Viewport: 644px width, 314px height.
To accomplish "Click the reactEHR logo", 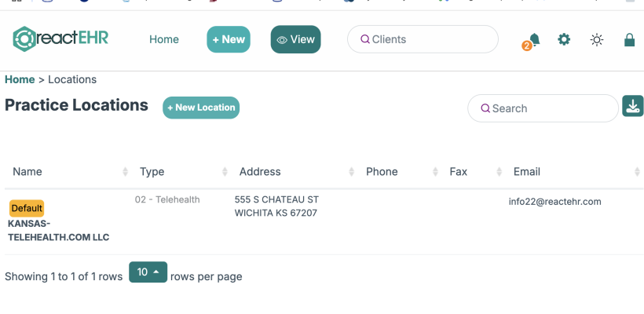I will pos(60,39).
